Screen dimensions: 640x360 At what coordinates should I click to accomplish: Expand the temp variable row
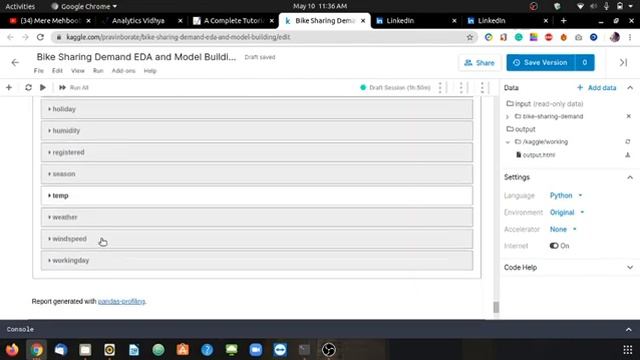tap(257, 196)
